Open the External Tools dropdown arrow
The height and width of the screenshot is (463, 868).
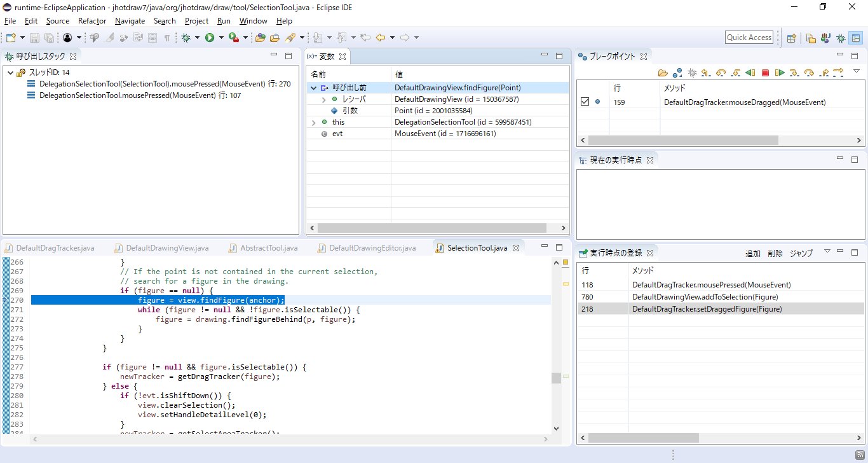(245, 38)
